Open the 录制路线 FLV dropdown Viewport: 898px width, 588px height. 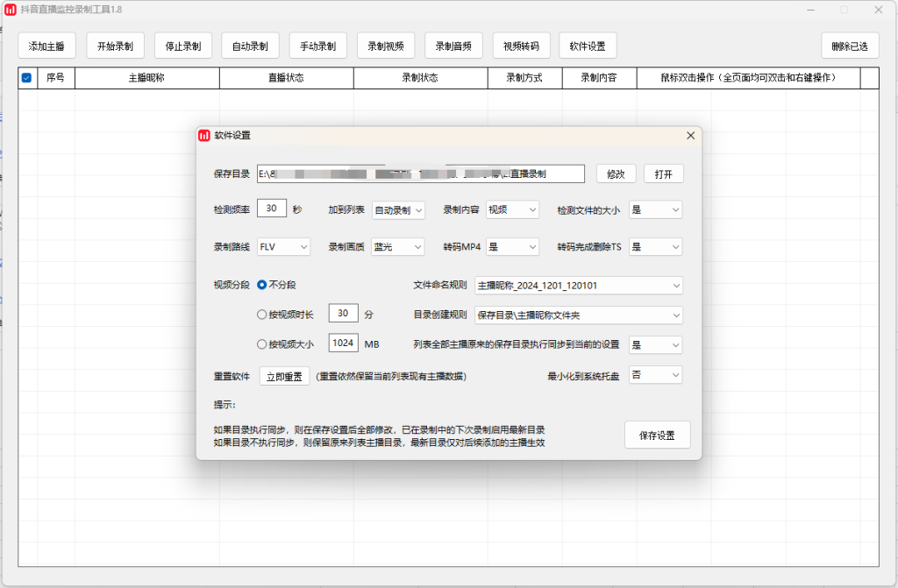283,247
